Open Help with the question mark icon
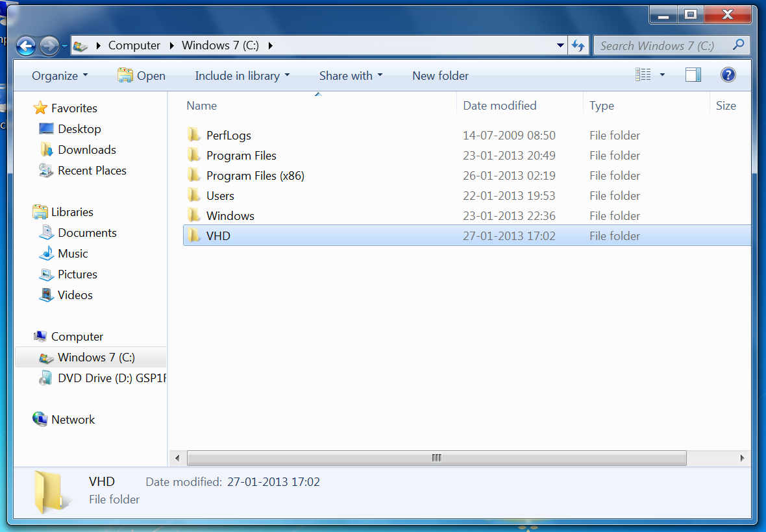This screenshot has height=532, width=766. click(728, 75)
